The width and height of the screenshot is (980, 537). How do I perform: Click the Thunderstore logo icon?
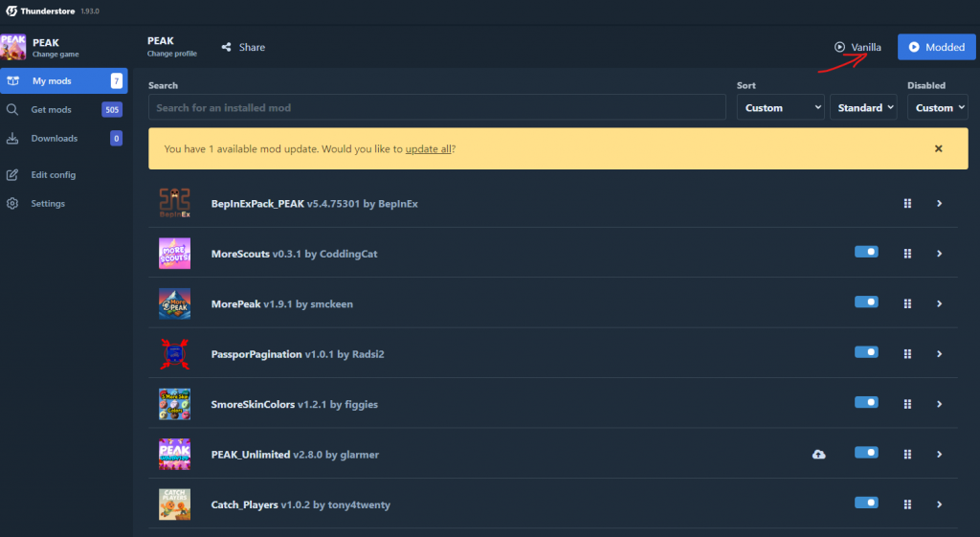click(11, 11)
